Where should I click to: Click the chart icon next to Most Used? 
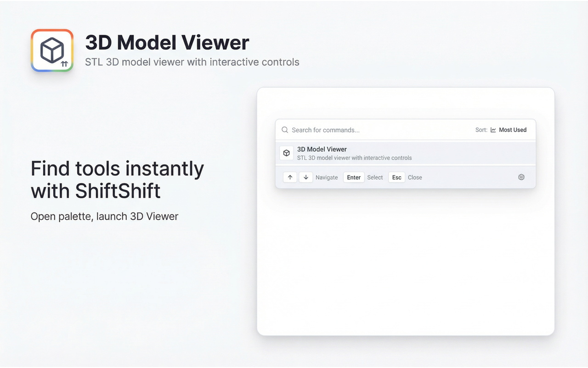493,130
